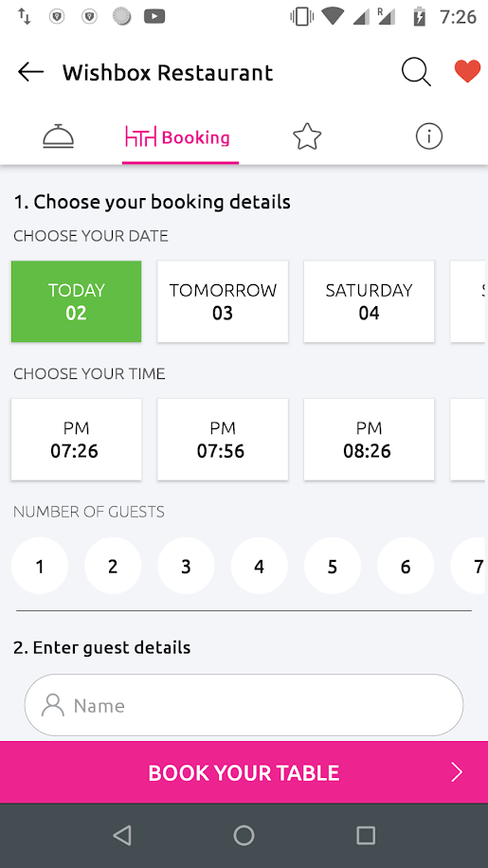Open the menu tab with cloche icon
488x868 pixels.
(58, 136)
